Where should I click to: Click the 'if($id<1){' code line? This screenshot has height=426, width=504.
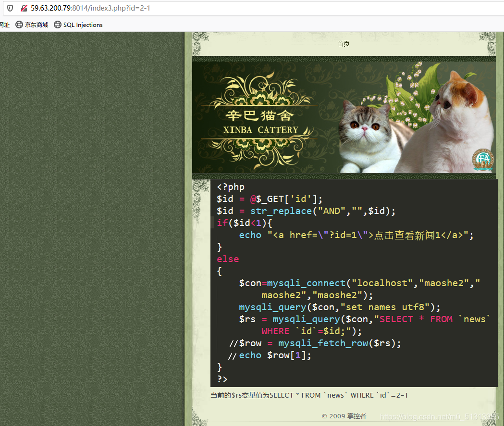[244, 223]
